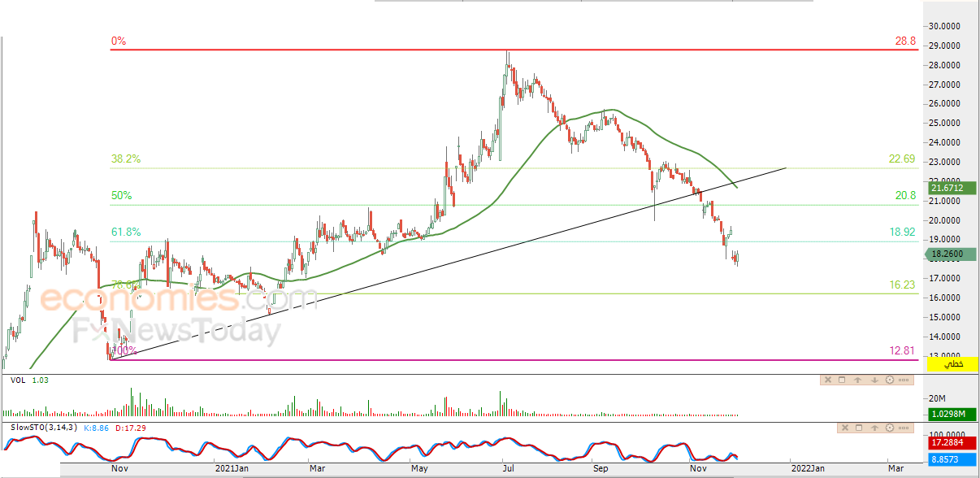Image resolution: width=980 pixels, height=478 pixels.
Task: Click the 22.69 Fibonacci price label
Action: (x=902, y=159)
